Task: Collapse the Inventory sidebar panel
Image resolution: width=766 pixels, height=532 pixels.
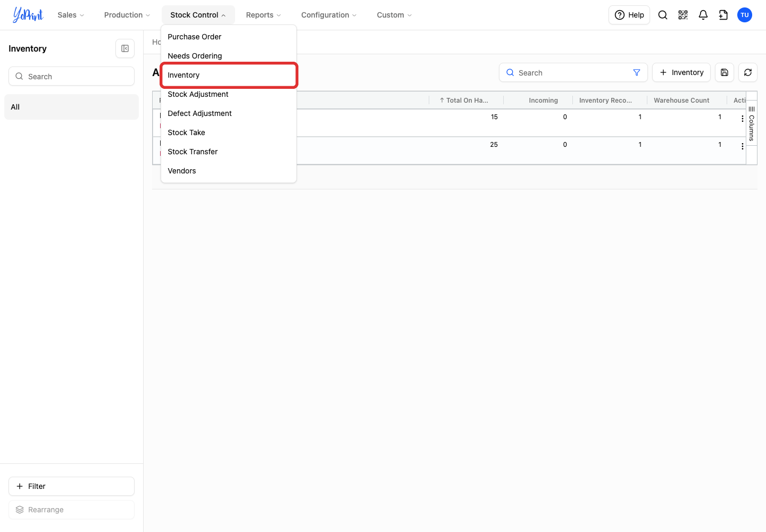Action: coord(125,48)
